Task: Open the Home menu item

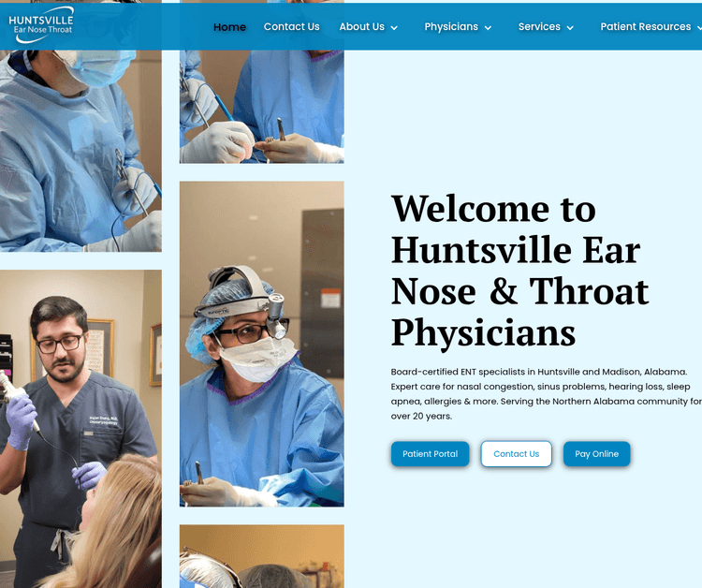Action: click(x=229, y=27)
